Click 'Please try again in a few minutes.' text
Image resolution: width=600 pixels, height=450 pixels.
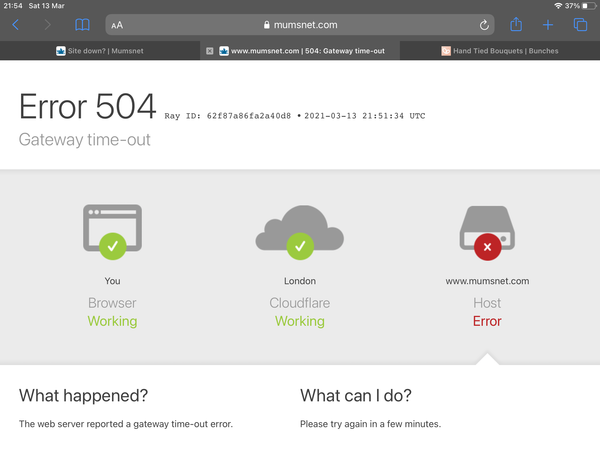click(x=370, y=424)
